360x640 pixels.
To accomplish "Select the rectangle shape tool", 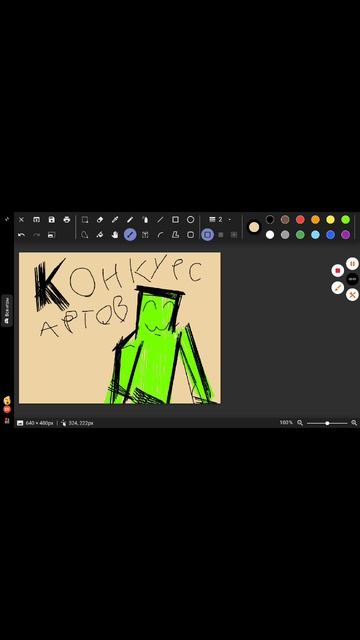I will pyautogui.click(x=175, y=220).
